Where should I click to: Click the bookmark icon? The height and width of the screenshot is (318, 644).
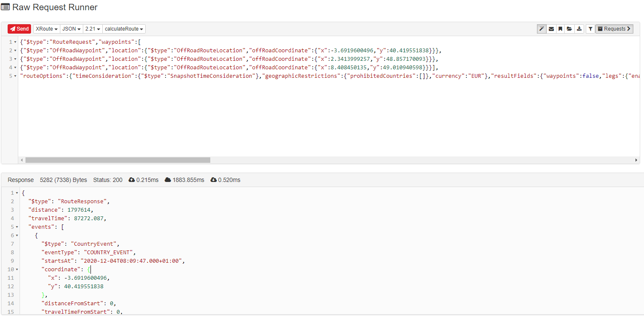pos(560,29)
